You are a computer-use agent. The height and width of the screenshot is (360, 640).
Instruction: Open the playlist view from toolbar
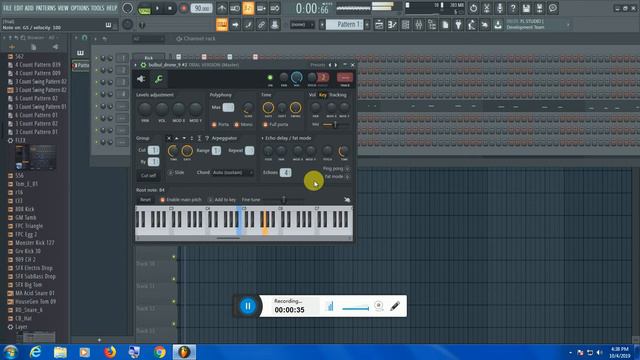point(379,25)
